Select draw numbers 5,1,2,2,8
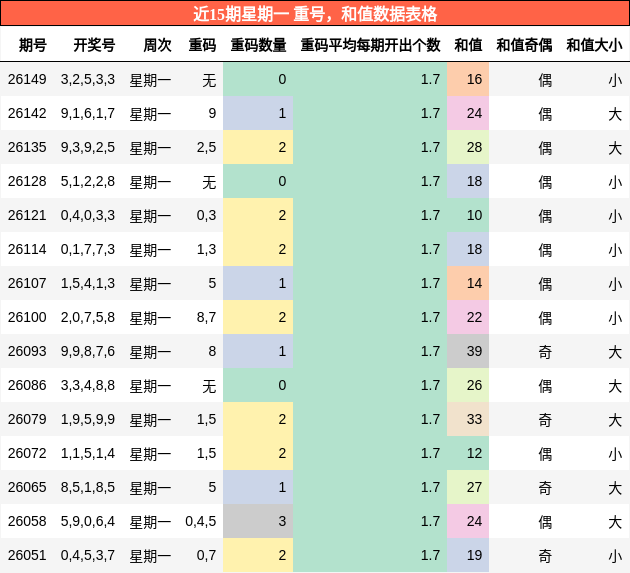The height and width of the screenshot is (573, 630). click(x=88, y=181)
